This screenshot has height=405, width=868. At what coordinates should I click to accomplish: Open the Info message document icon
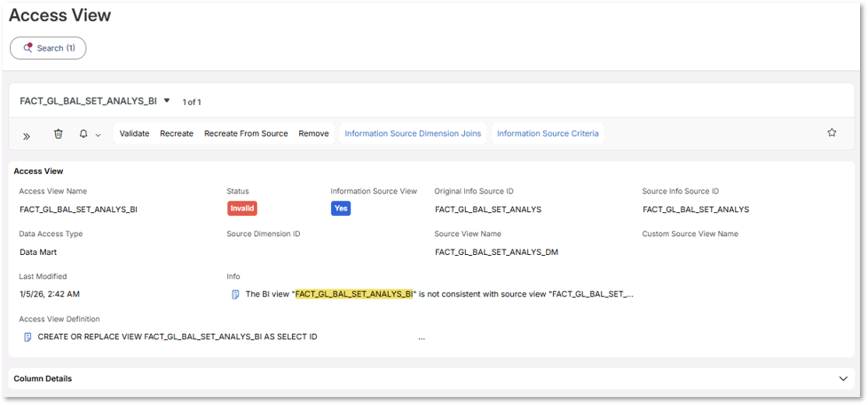coord(235,294)
